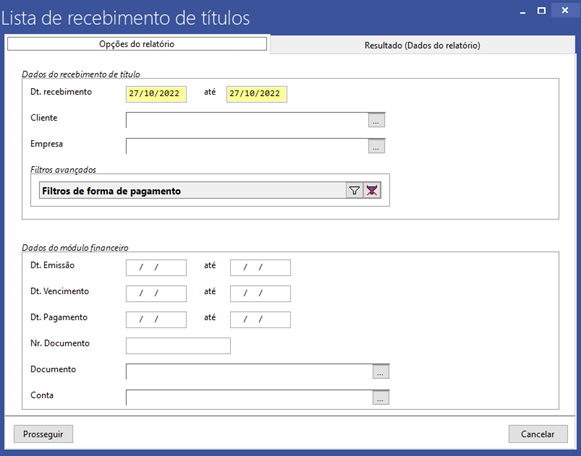Apply the payment method filter funnel icon

[355, 191]
